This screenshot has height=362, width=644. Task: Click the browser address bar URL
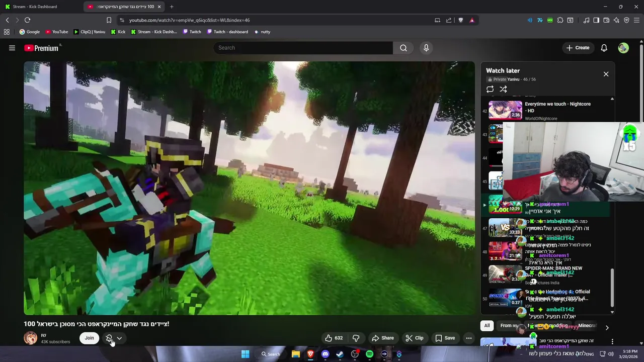189,20
